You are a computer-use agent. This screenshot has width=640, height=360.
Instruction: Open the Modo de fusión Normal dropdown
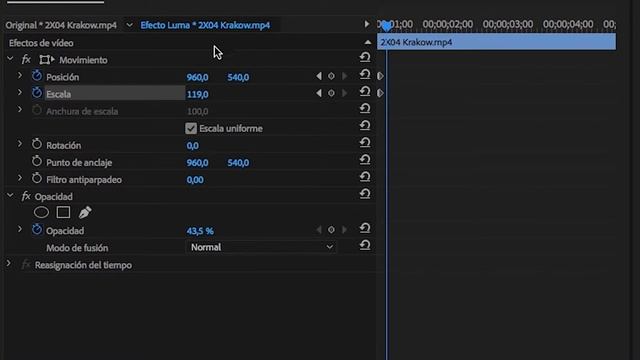[x=261, y=247]
